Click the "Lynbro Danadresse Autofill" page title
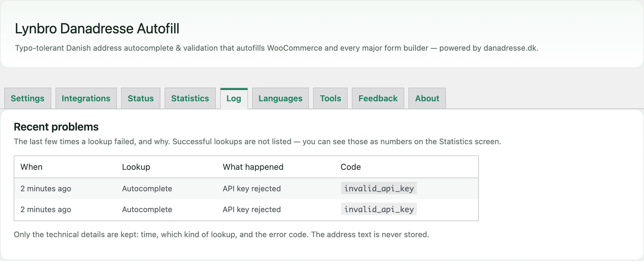This screenshot has width=644, height=261. pyautogui.click(x=97, y=29)
